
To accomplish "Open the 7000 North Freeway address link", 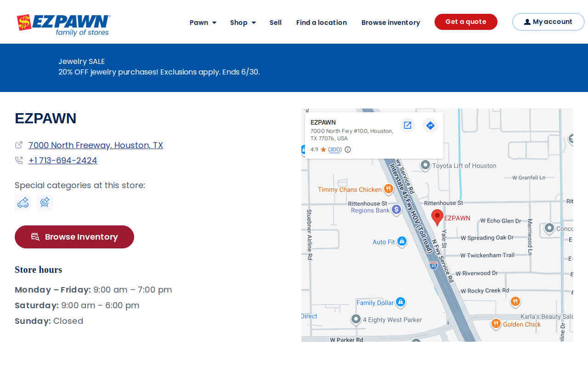I will point(96,145).
